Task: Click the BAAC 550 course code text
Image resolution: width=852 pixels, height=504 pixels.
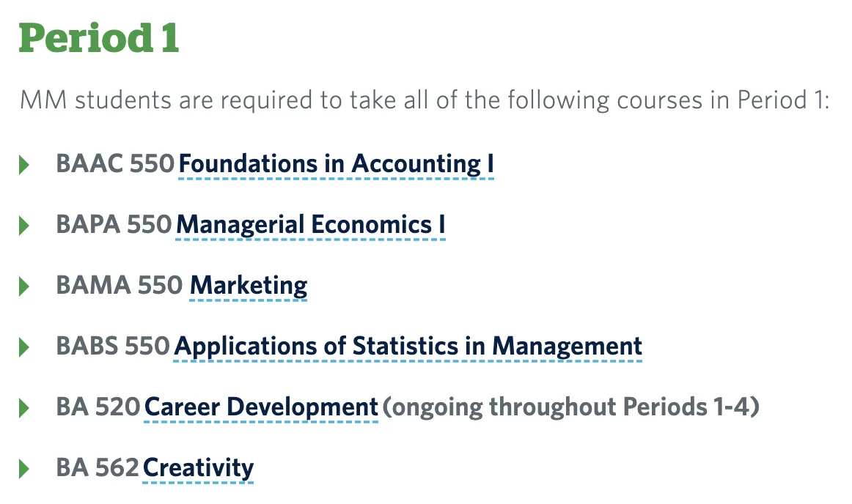Action: 115,163
